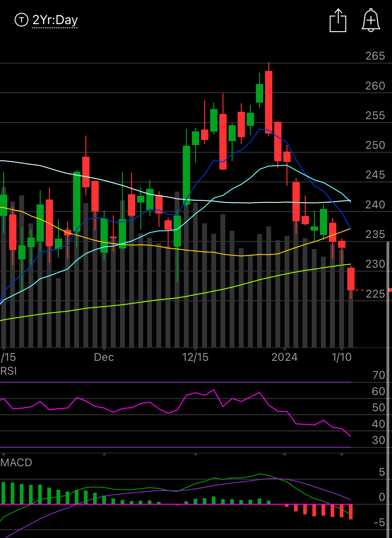Viewport: 392px width, 538px height.
Task: Select the latest red candle near 225
Action: (x=351, y=279)
